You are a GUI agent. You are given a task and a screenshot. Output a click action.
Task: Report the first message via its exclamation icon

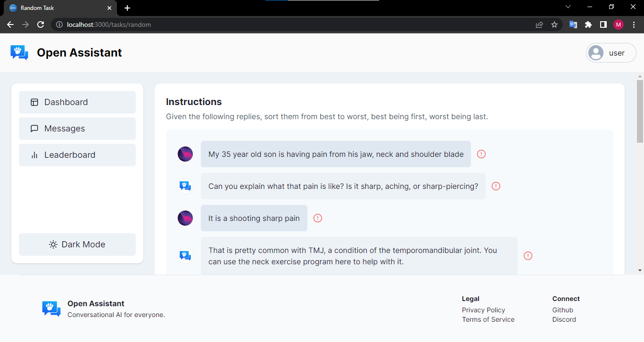click(480, 154)
